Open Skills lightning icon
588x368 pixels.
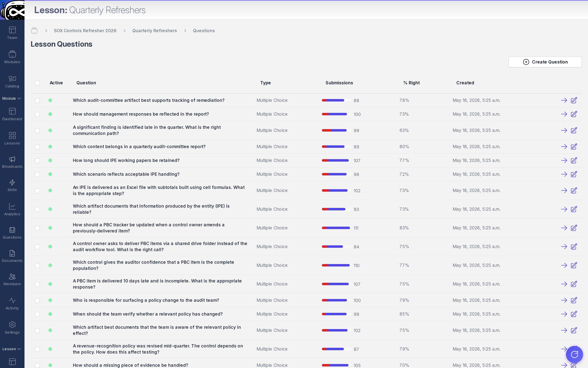[12, 185]
